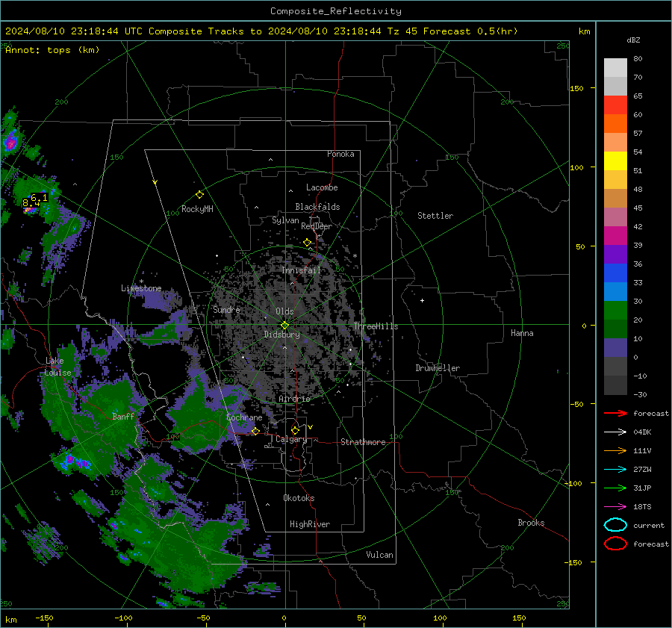Click the Composite_Reflectivity title
The width and height of the screenshot is (672, 628).
(336, 11)
